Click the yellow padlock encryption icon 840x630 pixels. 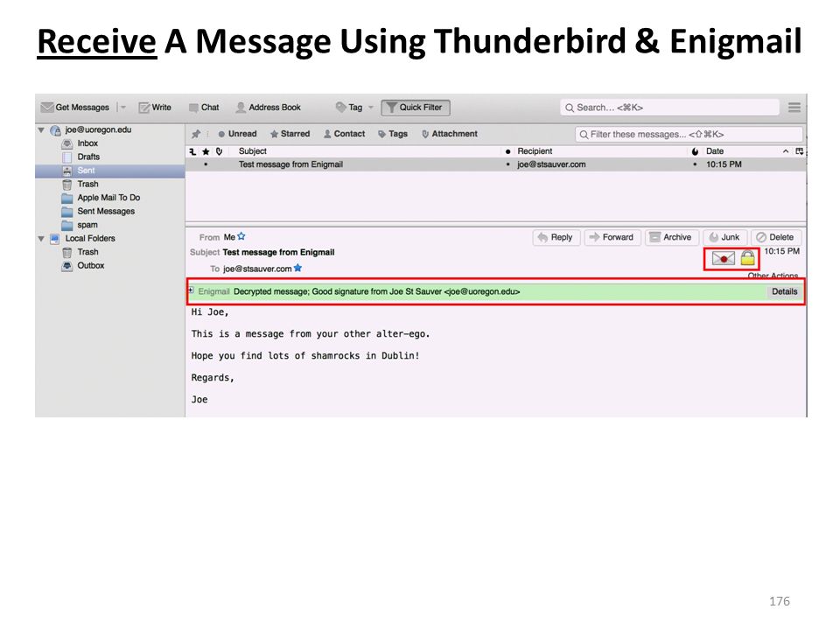748,258
